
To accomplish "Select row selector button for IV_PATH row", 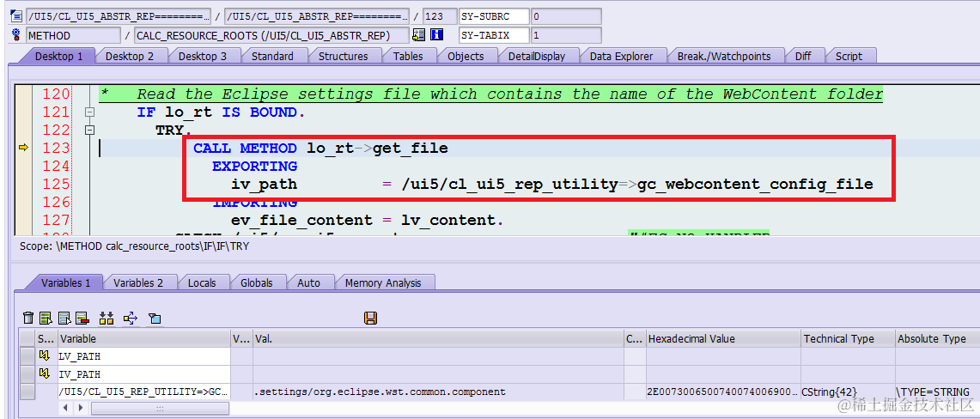I will pos(27,374).
